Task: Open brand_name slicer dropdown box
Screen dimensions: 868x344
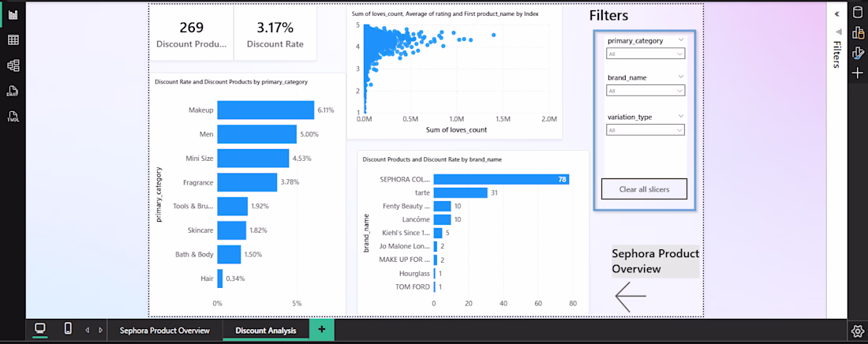Action: (x=645, y=90)
